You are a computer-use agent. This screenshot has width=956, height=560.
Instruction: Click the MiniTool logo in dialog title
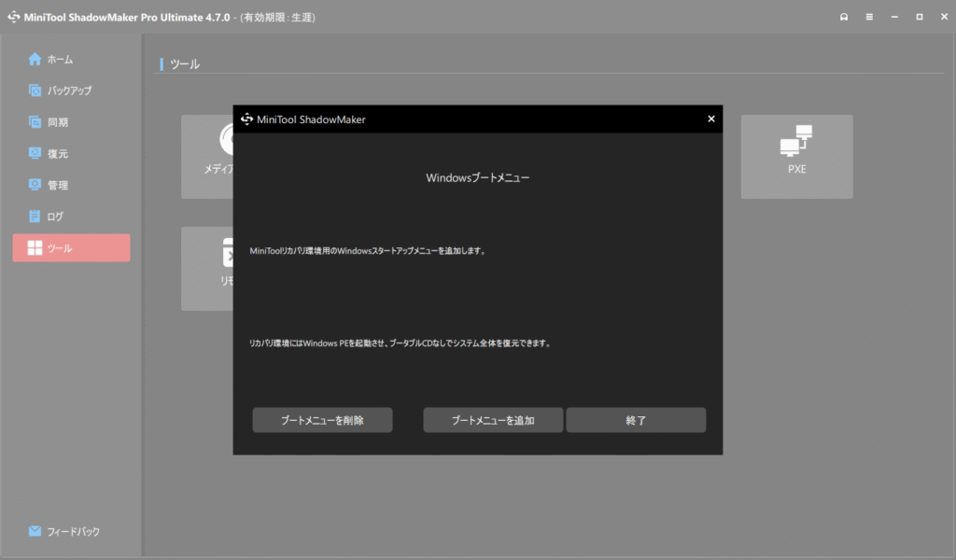246,119
